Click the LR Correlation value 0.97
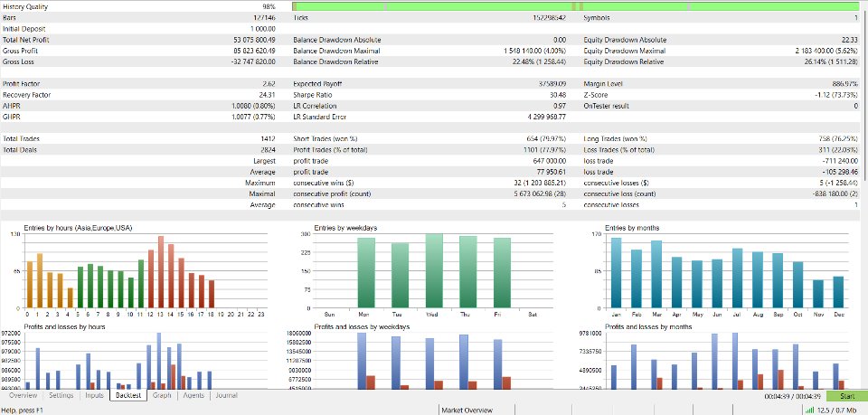Screen dimensions: 868x415 coord(560,107)
